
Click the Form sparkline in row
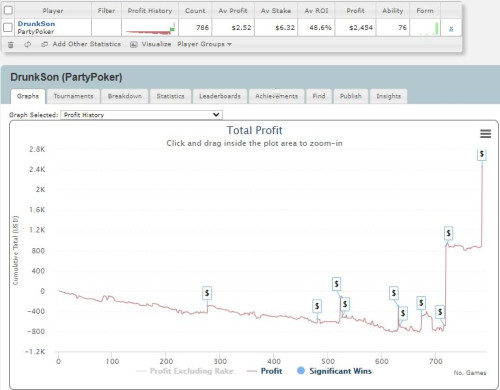click(x=426, y=28)
